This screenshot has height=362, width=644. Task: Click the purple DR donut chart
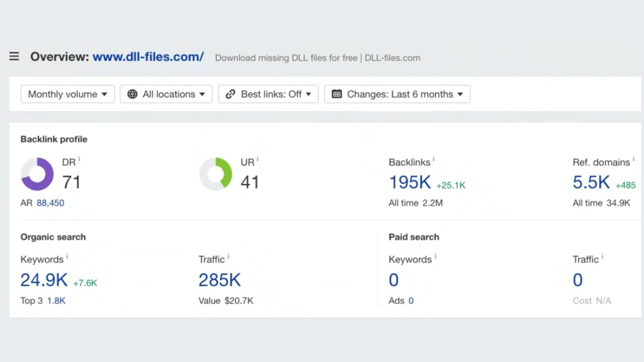37,174
